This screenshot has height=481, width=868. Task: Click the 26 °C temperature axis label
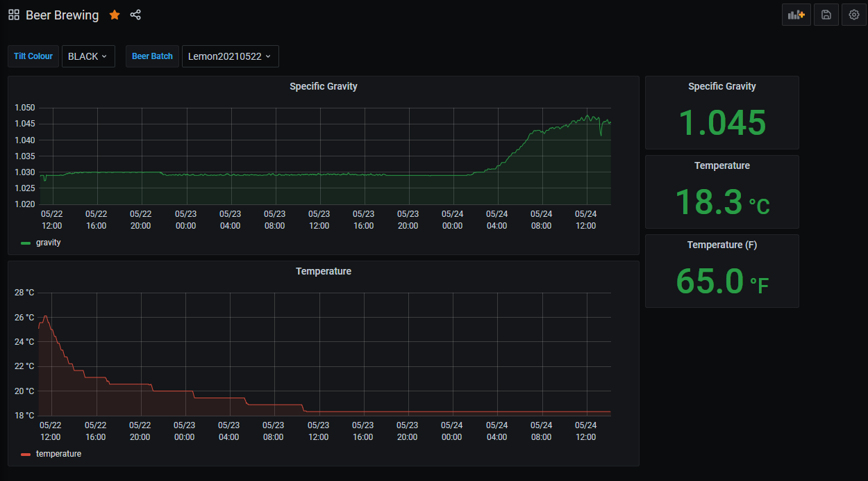click(24, 318)
